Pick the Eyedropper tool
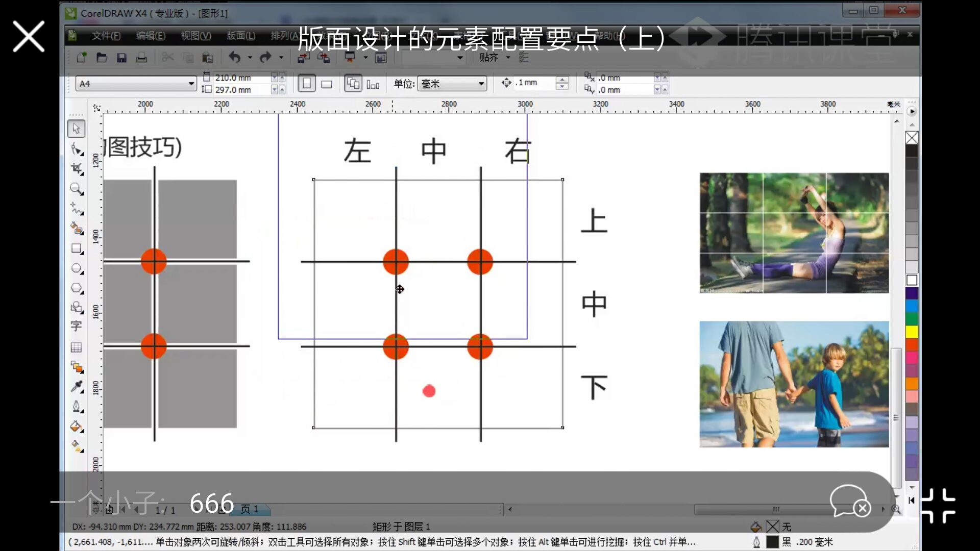 [x=77, y=387]
